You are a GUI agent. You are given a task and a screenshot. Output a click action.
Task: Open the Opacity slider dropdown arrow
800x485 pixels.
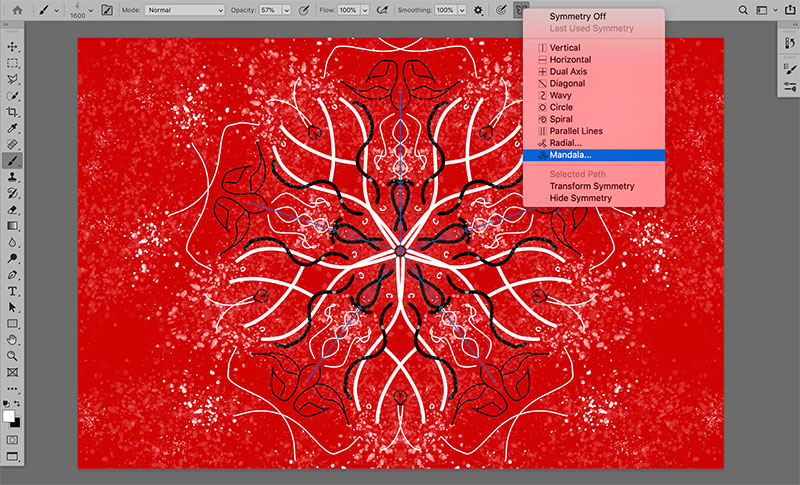[287, 10]
